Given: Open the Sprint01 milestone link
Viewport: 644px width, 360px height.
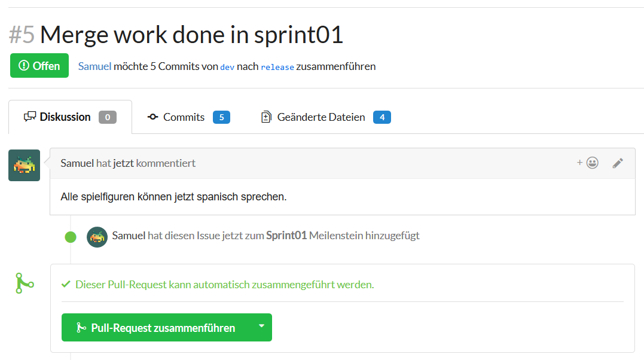Looking at the screenshot, I should 286,236.
